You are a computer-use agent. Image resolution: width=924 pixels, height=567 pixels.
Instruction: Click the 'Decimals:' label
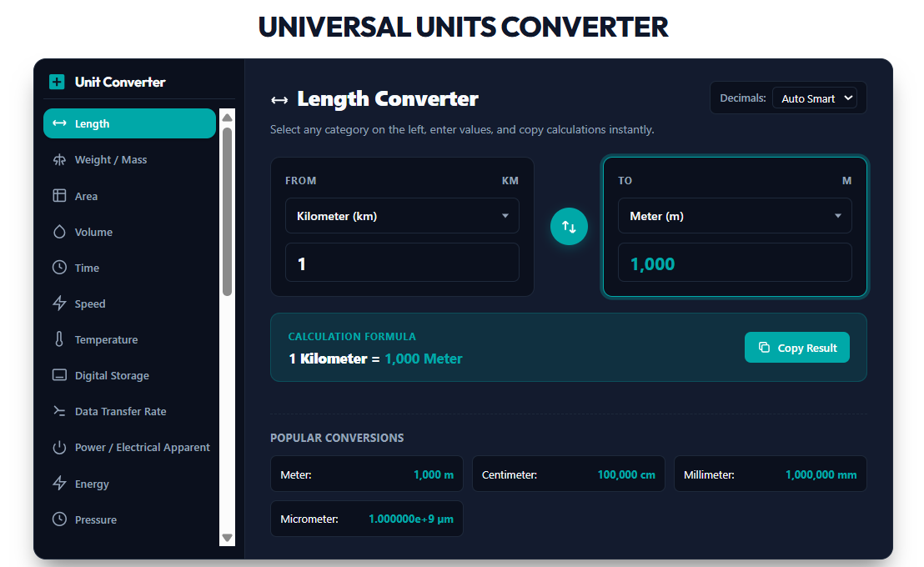tap(742, 98)
